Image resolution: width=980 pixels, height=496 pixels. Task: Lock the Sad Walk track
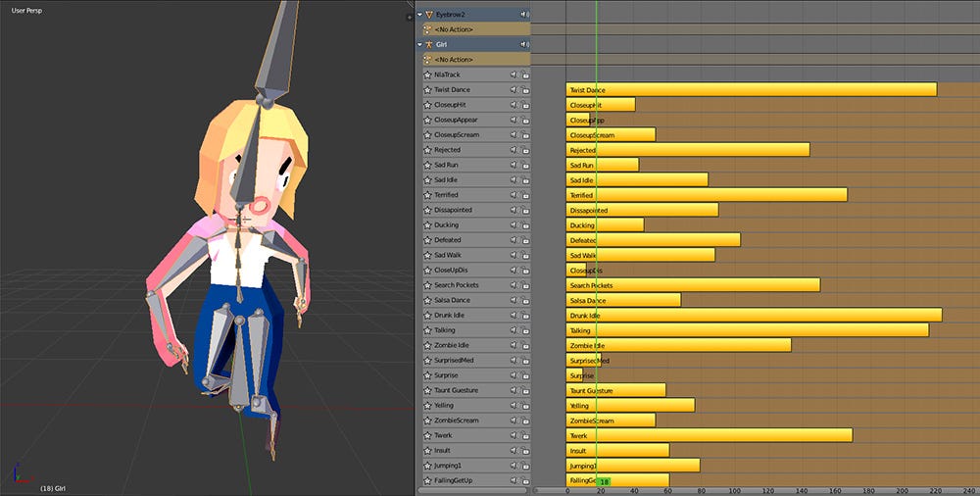525,255
